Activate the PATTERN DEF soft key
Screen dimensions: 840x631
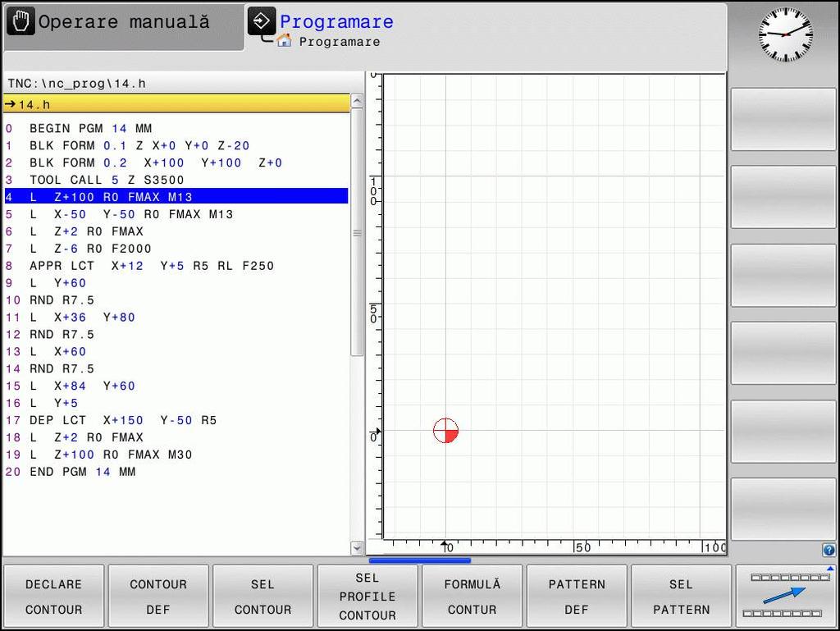coord(577,597)
